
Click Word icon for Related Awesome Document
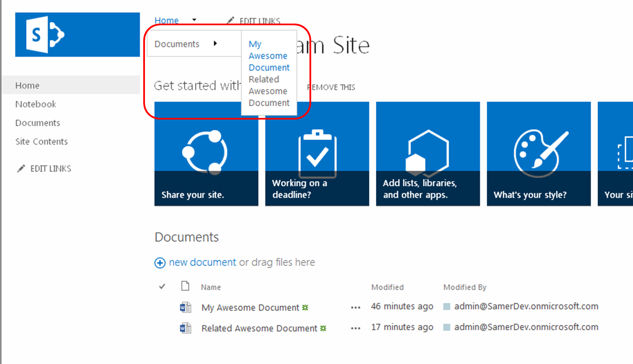pos(185,329)
